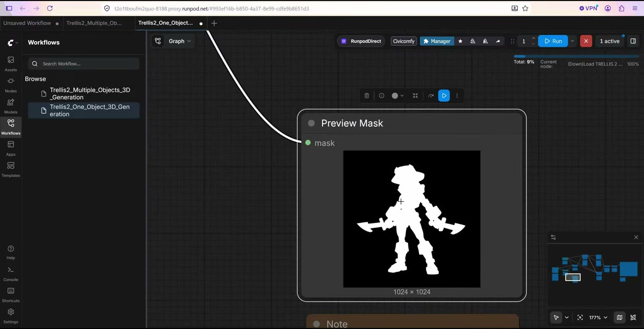
Task: Open Trellis2_One_Object_3D_Generation workflow
Action: (x=84, y=110)
